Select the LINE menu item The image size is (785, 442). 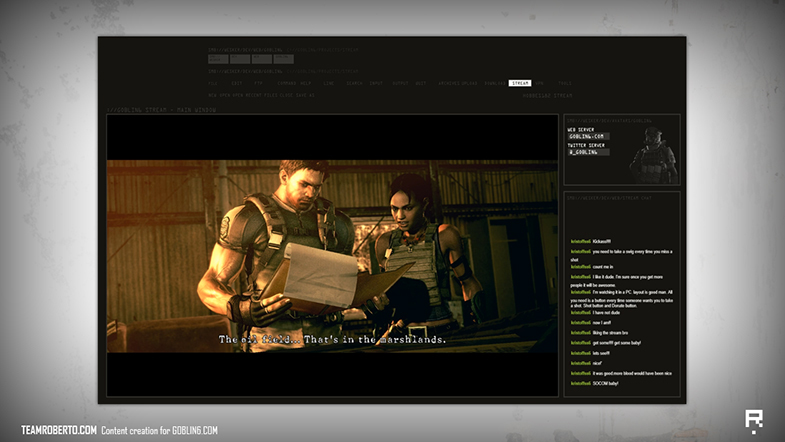pos(328,83)
